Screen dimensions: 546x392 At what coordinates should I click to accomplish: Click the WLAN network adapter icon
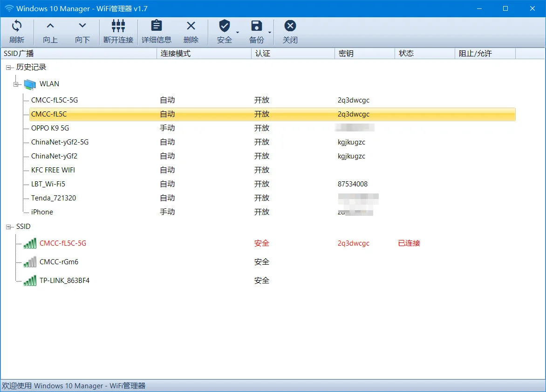[x=29, y=83]
